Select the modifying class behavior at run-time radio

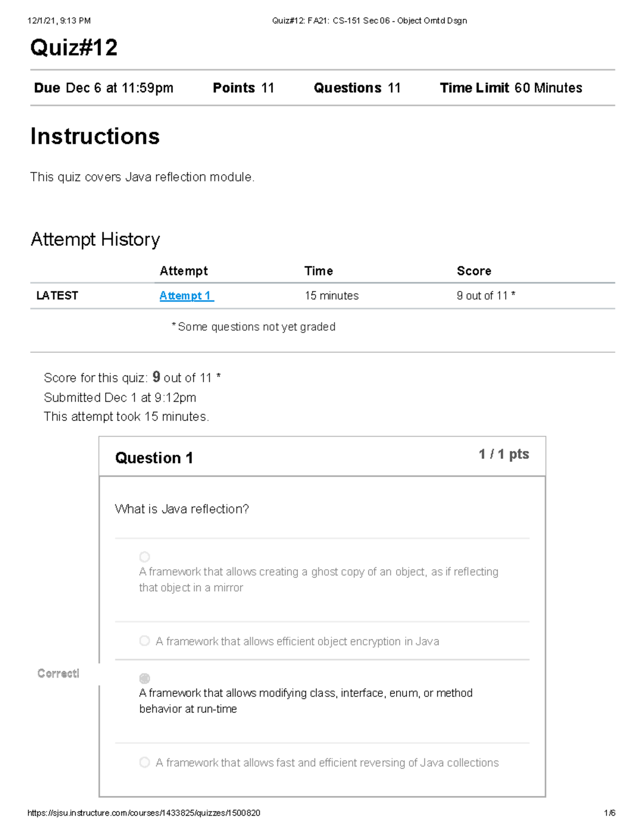[x=144, y=678]
